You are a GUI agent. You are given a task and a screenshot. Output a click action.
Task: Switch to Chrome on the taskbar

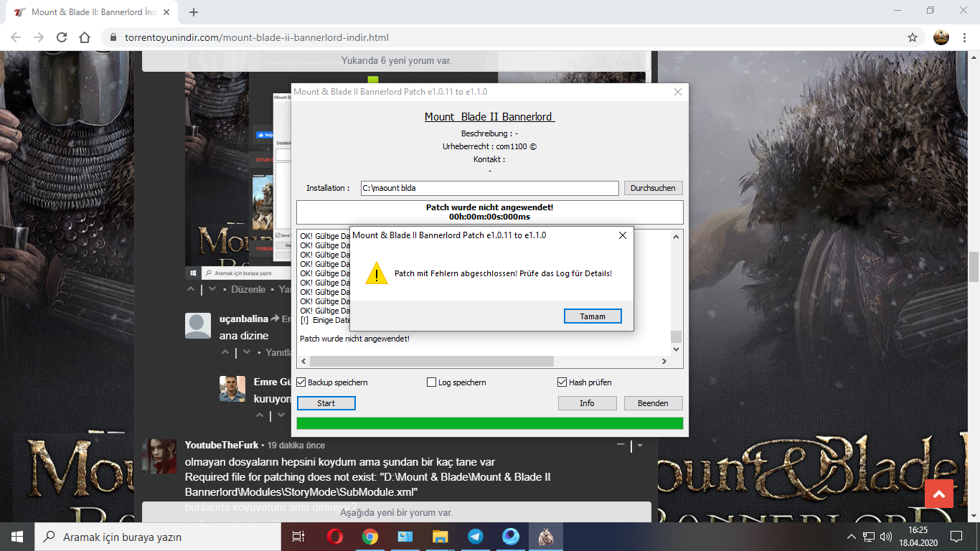pos(370,537)
